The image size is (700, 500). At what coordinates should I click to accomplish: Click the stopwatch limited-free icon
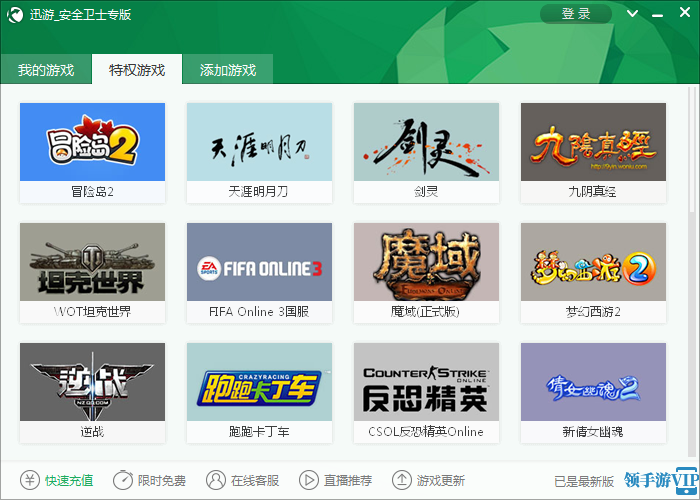pyautogui.click(x=123, y=480)
